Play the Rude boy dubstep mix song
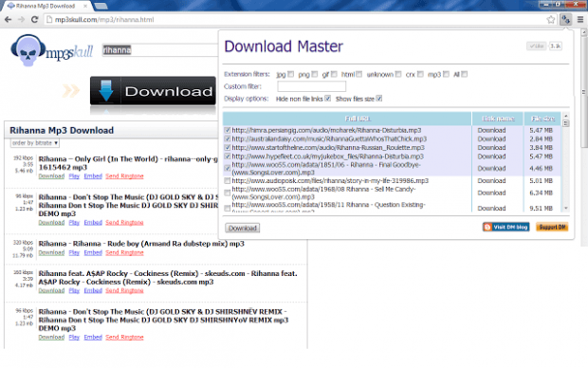The width and height of the screenshot is (588, 368). click(x=74, y=252)
